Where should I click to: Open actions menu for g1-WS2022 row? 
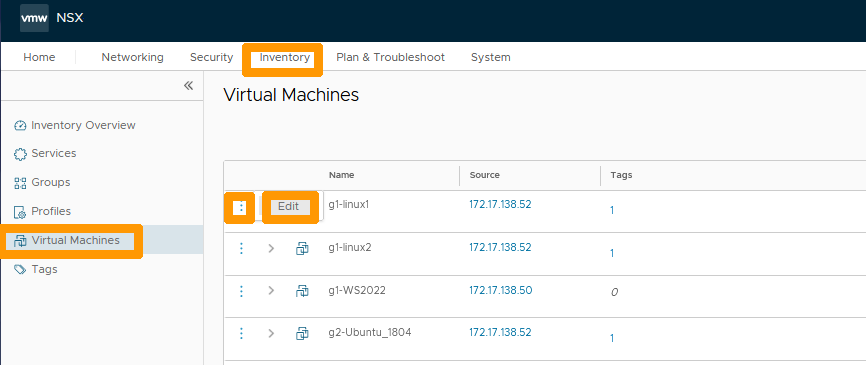coord(241,290)
